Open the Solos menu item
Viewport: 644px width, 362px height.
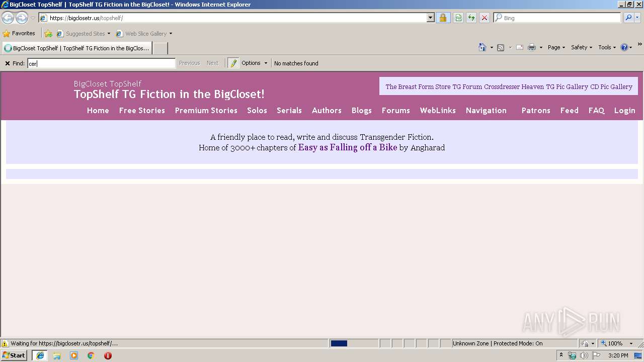tap(257, 111)
